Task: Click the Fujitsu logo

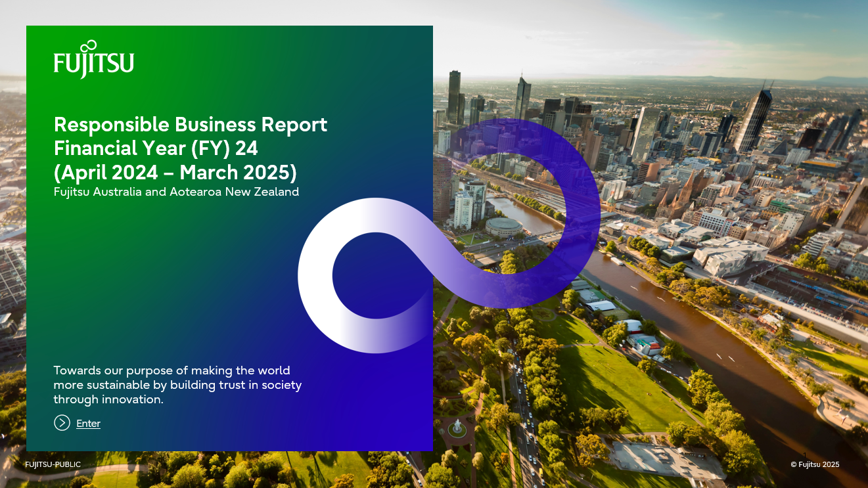Action: [x=94, y=59]
